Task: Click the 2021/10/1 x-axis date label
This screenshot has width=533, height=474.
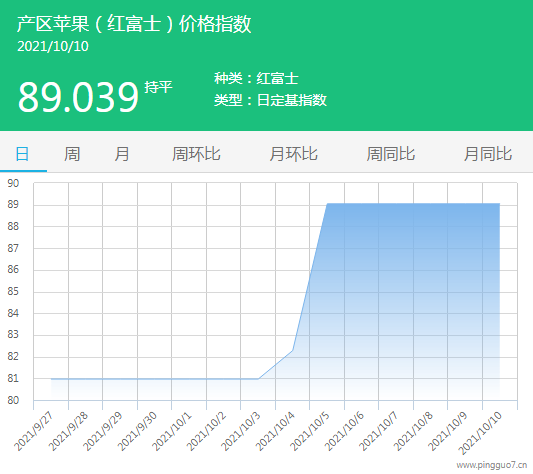Action: pyautogui.click(x=171, y=431)
